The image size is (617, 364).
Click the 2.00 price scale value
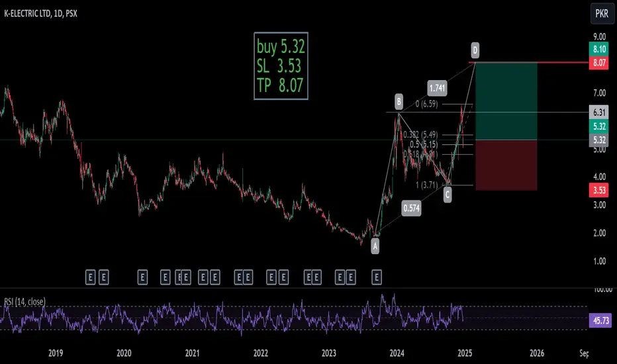click(x=599, y=233)
